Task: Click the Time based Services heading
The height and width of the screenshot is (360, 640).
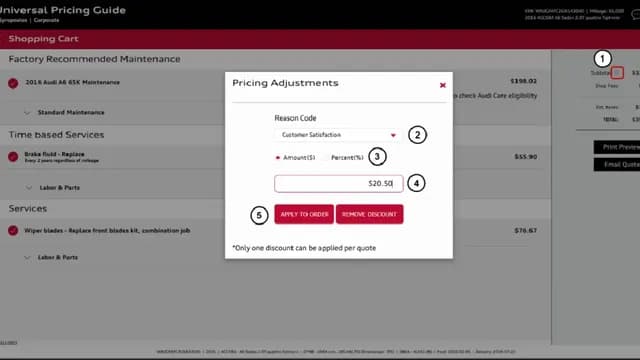Action: pyautogui.click(x=56, y=135)
